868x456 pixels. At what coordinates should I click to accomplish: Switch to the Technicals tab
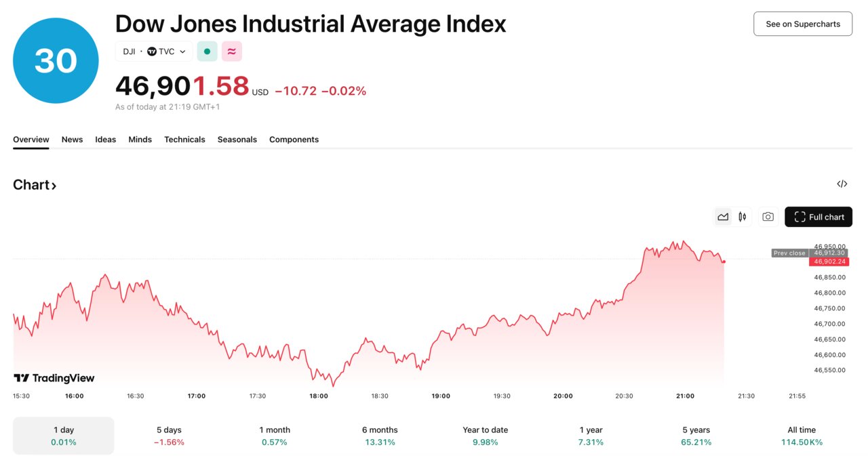click(184, 140)
